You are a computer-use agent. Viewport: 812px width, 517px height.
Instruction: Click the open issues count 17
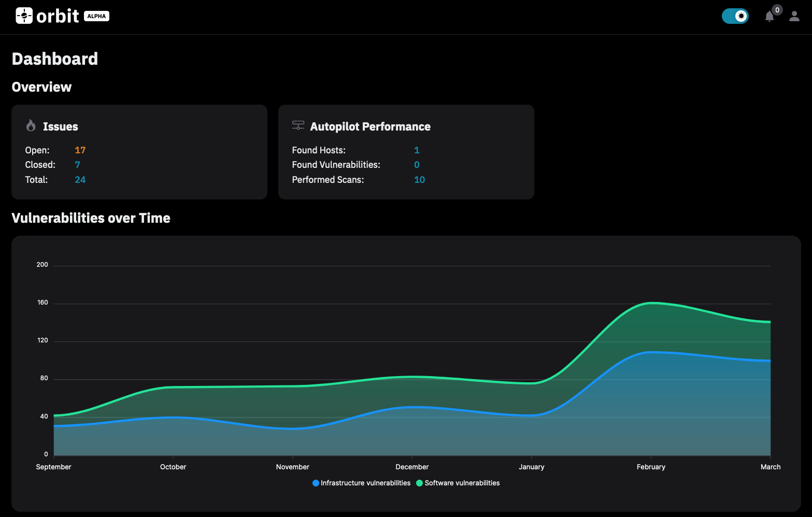click(x=80, y=150)
